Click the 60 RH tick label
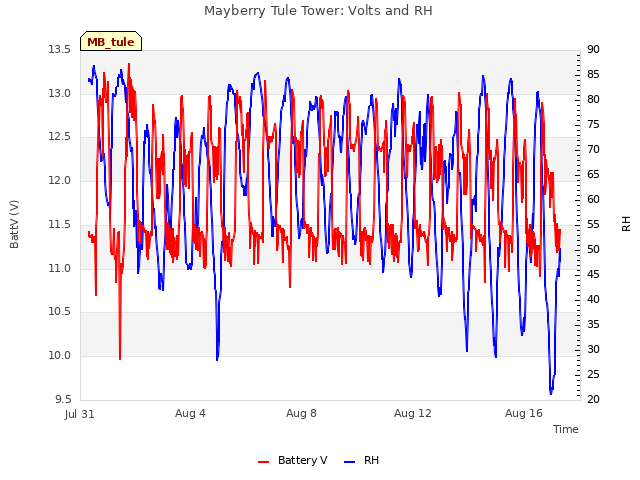Image resolution: width=640 pixels, height=480 pixels. pyautogui.click(x=593, y=199)
